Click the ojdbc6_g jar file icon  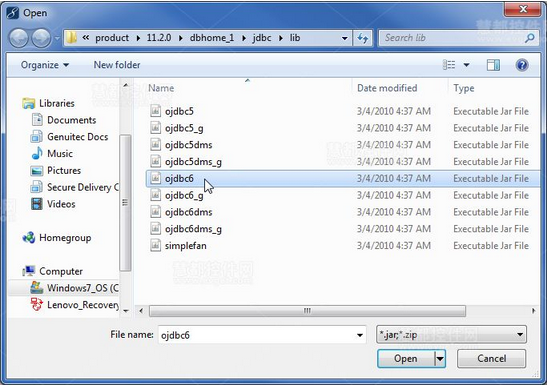coord(156,195)
